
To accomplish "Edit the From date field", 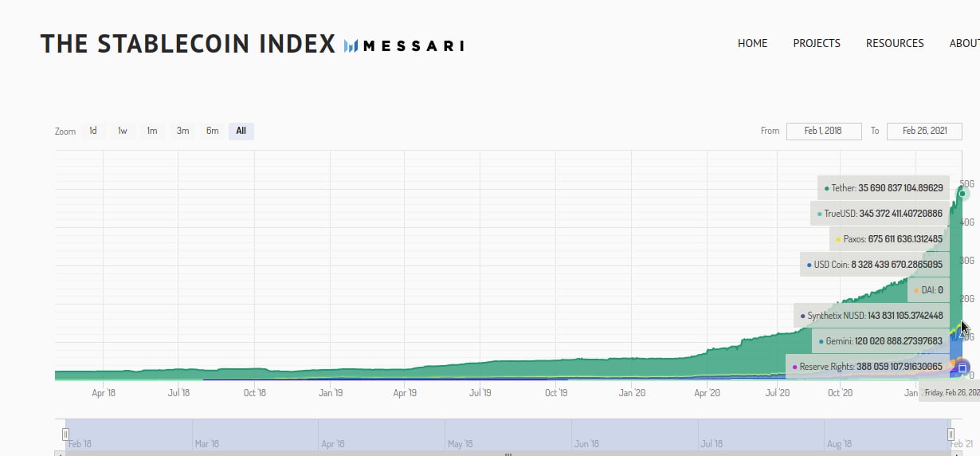I will (x=824, y=131).
